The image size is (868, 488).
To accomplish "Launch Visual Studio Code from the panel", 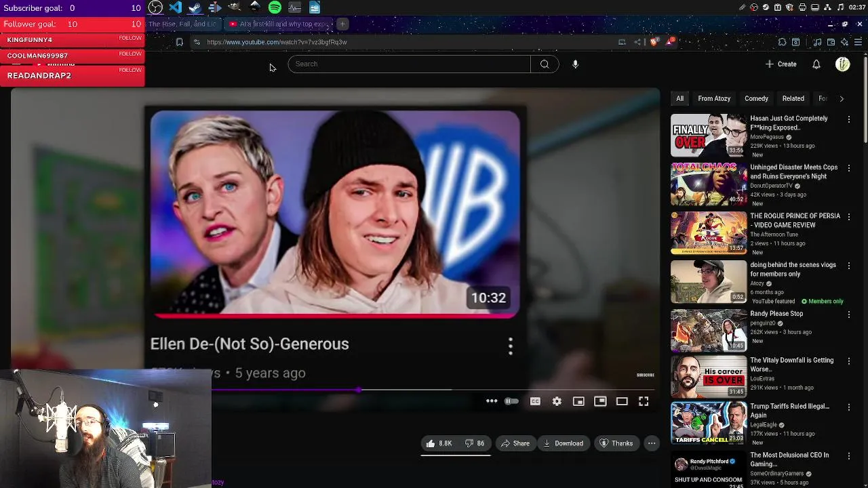I will point(176,7).
